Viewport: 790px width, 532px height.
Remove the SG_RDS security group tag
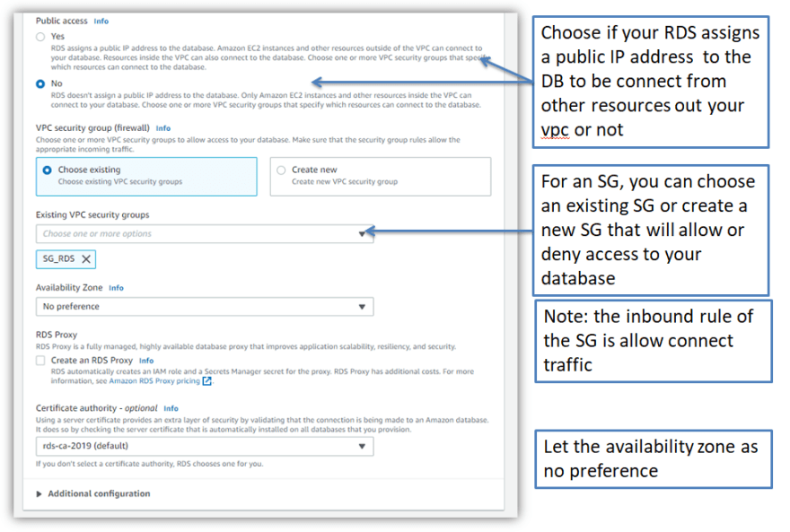click(86, 258)
